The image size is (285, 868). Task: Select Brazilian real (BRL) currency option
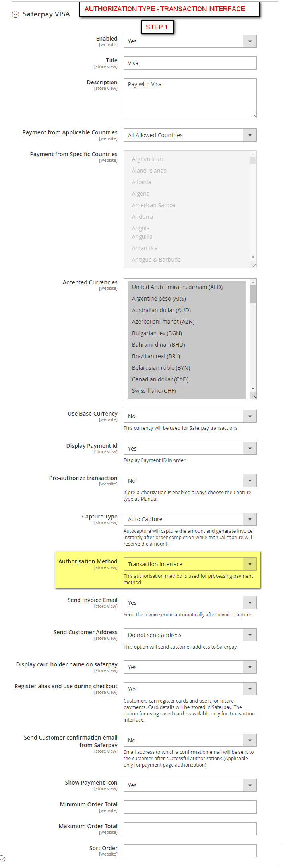click(x=156, y=356)
